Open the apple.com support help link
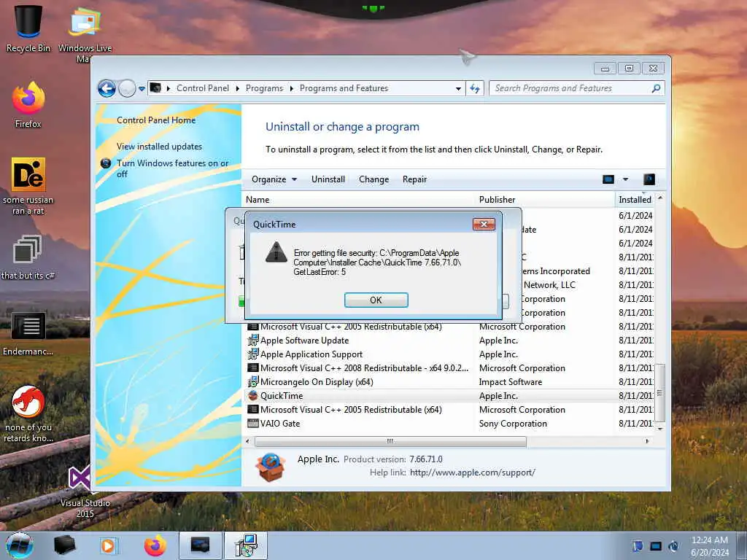The image size is (747, 560). 472,472
